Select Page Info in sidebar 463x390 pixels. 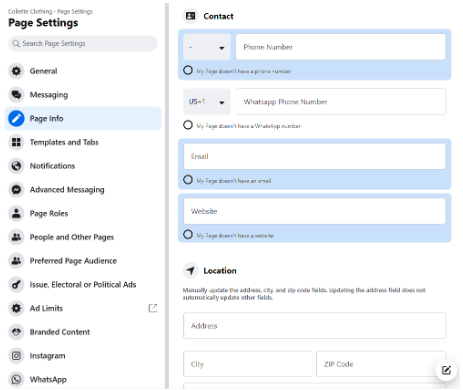83,118
